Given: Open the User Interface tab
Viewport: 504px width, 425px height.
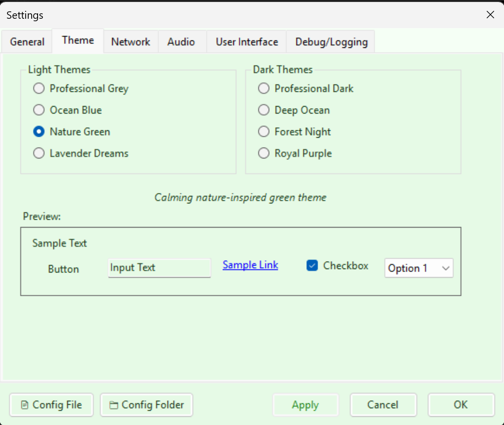Looking at the screenshot, I should click(x=246, y=42).
